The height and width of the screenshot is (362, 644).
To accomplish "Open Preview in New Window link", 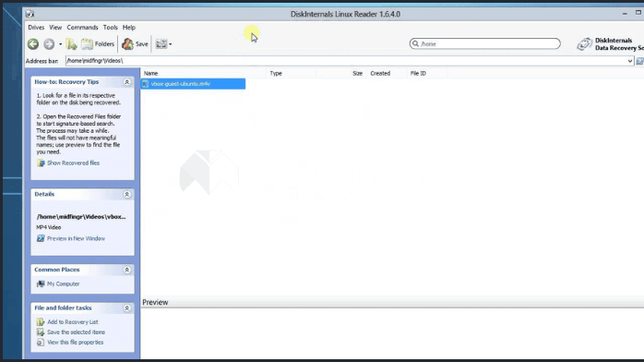I will tap(76, 238).
